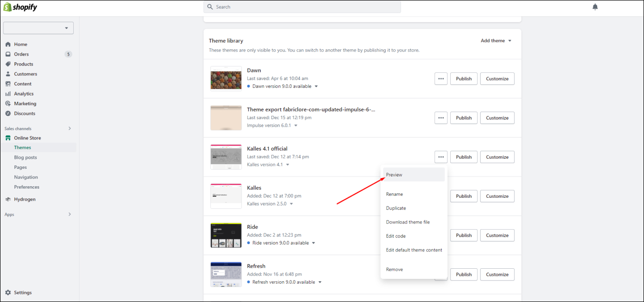The width and height of the screenshot is (644, 302).
Task: Publish the Ride theme
Action: point(464,235)
